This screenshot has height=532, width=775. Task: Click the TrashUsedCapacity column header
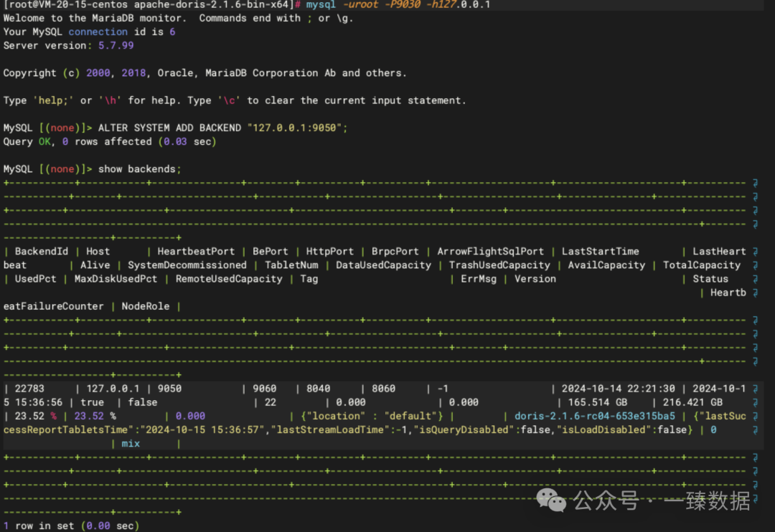pyautogui.click(x=499, y=265)
